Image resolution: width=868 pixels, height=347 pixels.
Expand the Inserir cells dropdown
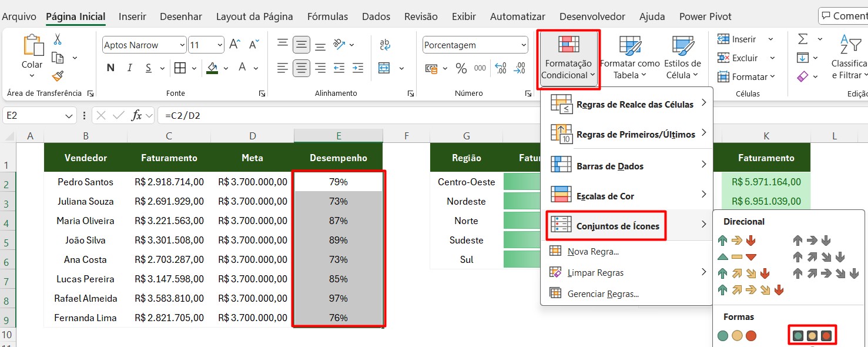771,39
